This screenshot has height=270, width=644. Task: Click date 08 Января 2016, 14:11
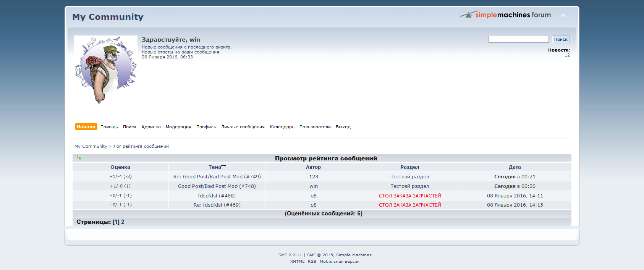pyautogui.click(x=515, y=196)
